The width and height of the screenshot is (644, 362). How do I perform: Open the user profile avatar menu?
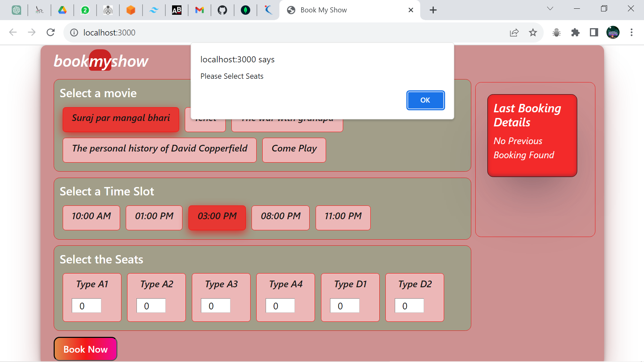(613, 33)
